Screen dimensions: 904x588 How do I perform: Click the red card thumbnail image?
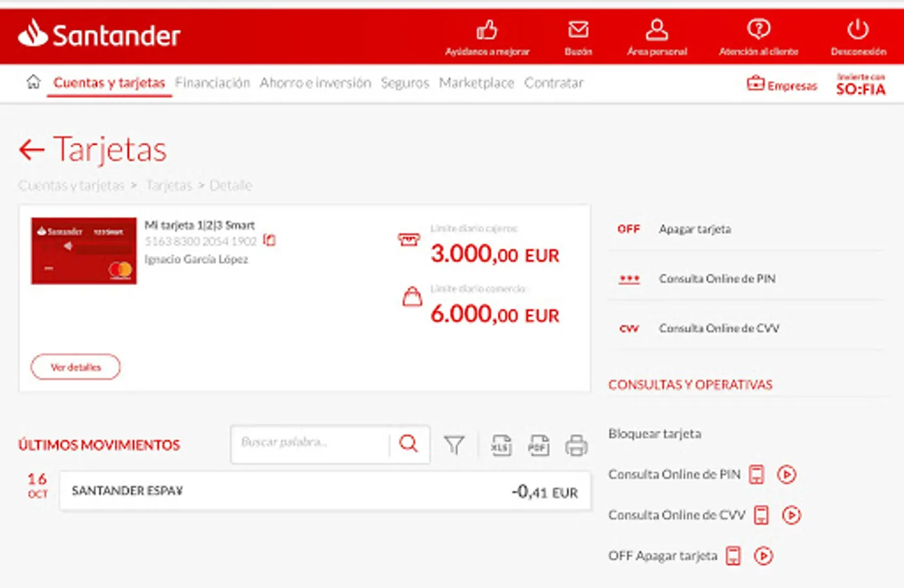click(84, 251)
